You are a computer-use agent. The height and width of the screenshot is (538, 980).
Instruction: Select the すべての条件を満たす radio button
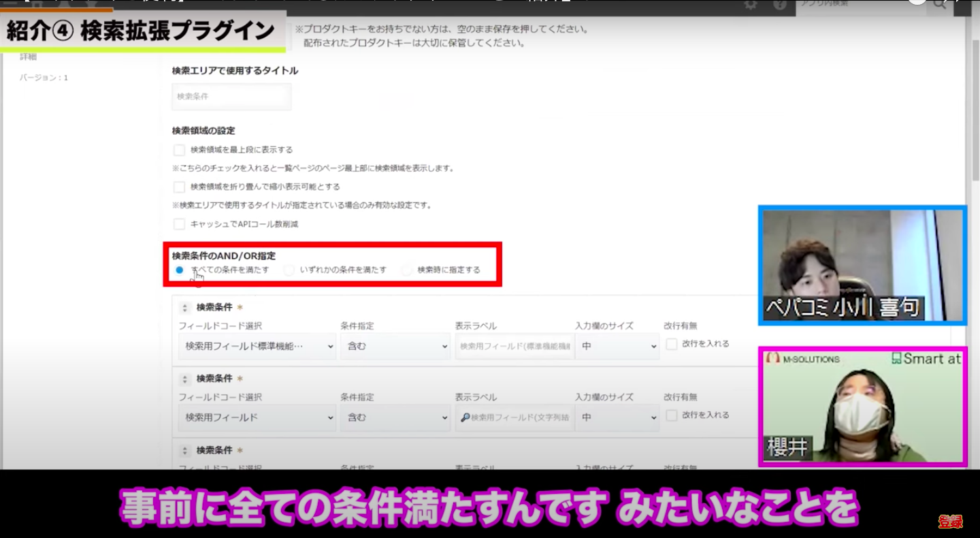pyautogui.click(x=180, y=270)
